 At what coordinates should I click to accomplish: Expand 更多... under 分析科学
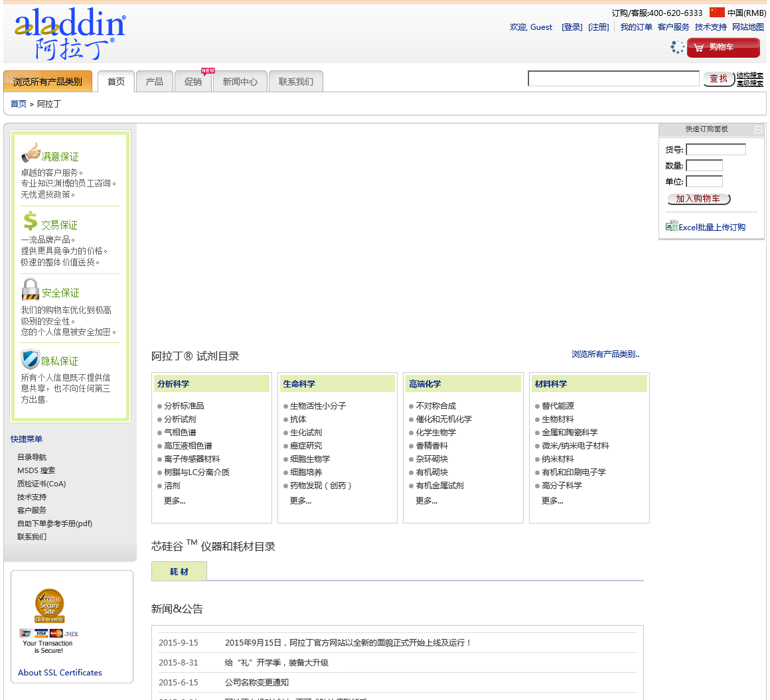[175, 501]
